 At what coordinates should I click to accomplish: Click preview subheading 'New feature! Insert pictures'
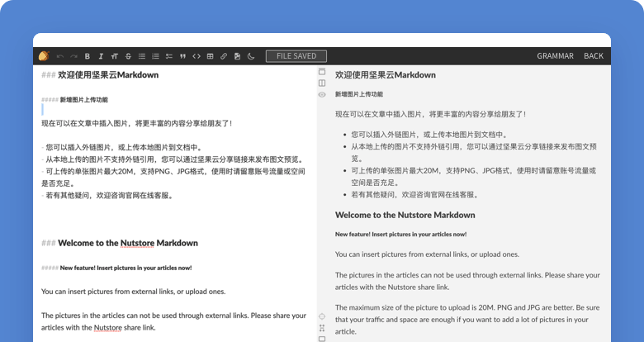(x=401, y=235)
